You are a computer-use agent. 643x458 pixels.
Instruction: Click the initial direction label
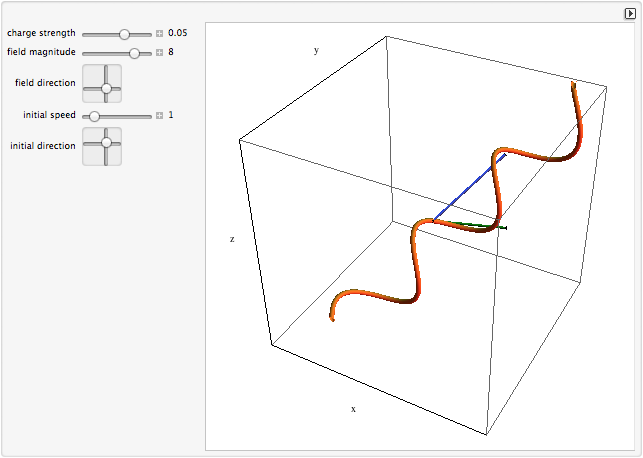[43, 146]
